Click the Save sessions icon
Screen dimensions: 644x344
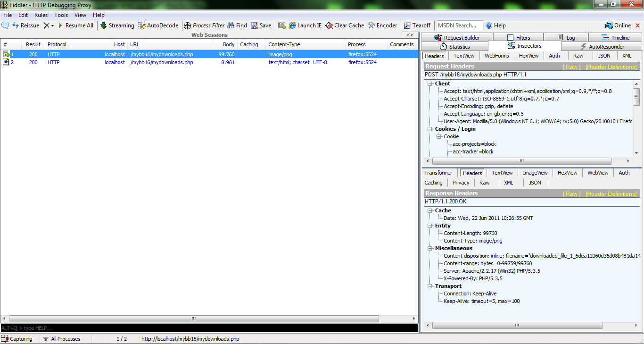[255, 25]
